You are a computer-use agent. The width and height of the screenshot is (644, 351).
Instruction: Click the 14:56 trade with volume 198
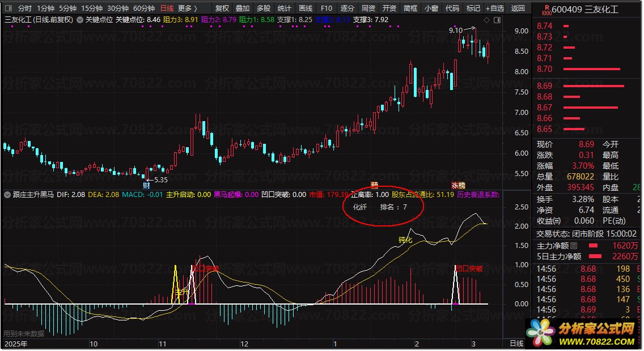[x=587, y=269]
